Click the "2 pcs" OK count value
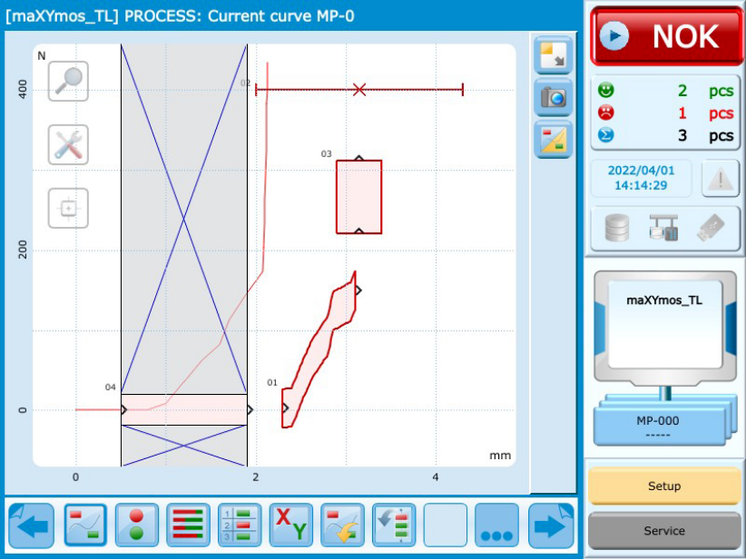Image resolution: width=746 pixels, height=560 pixels. 706,91
